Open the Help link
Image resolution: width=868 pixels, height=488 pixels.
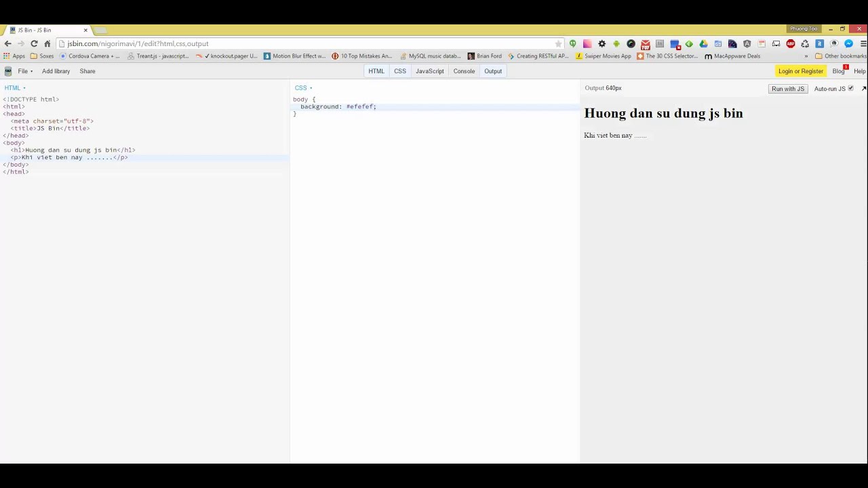[x=860, y=71]
